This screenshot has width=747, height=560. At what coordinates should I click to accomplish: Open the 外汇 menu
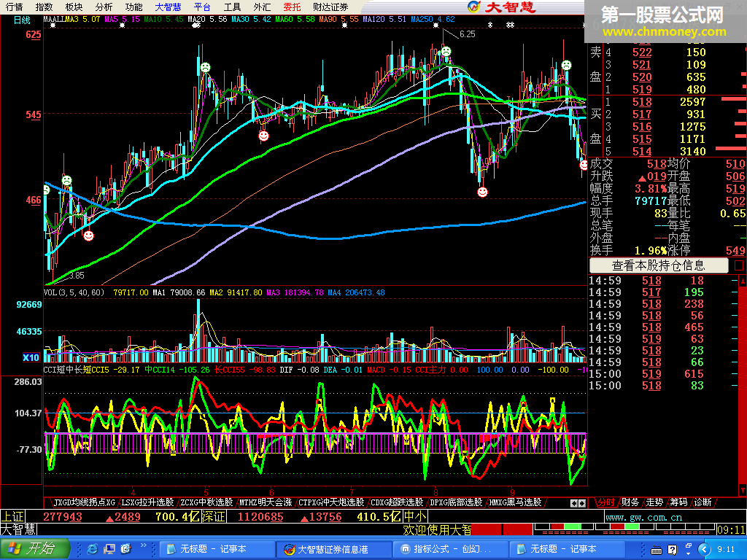coord(262,7)
